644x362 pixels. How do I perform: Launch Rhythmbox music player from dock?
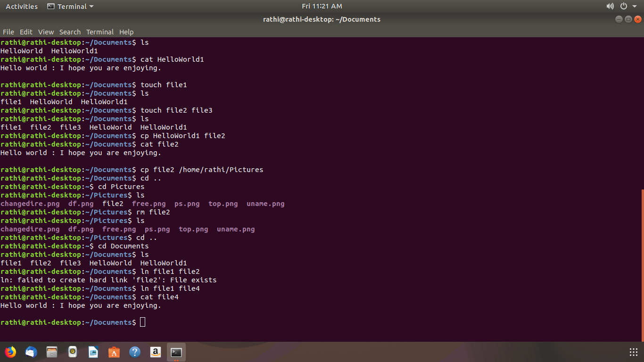(x=73, y=352)
